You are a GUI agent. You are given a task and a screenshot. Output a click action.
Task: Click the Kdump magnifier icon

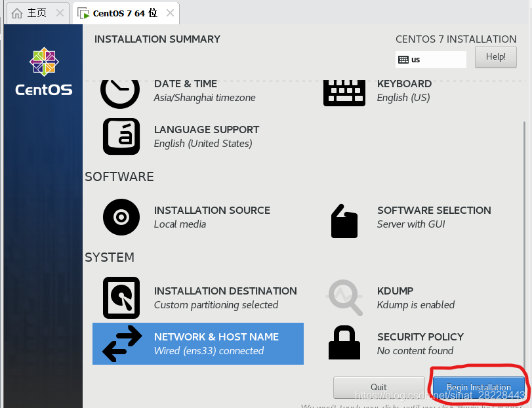pos(344,297)
